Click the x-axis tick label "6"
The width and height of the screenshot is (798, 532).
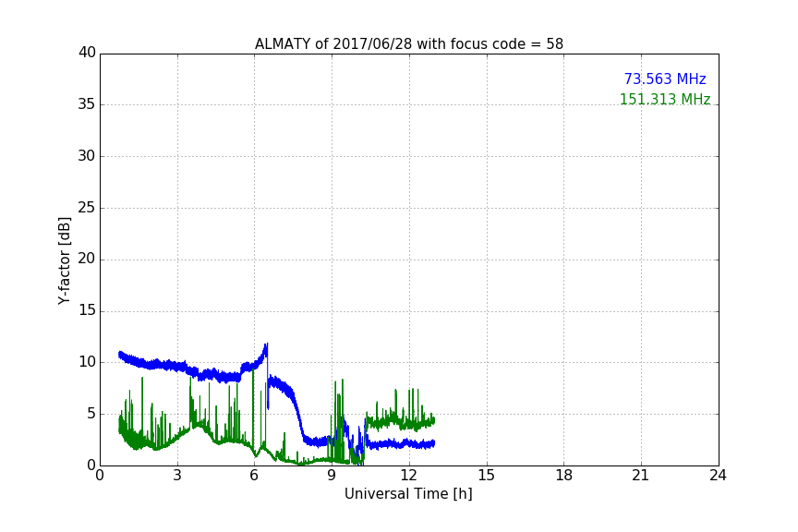pos(254,476)
